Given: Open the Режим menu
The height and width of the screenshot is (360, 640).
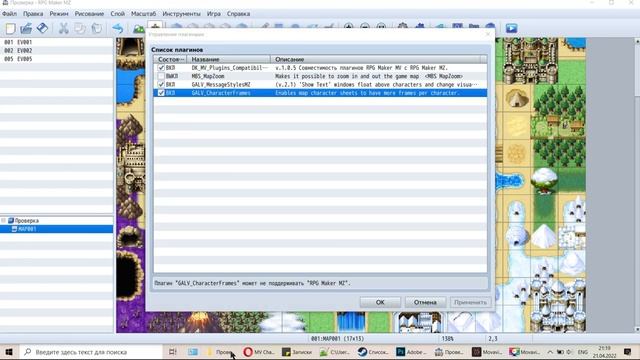Looking at the screenshot, I should click(x=59, y=13).
